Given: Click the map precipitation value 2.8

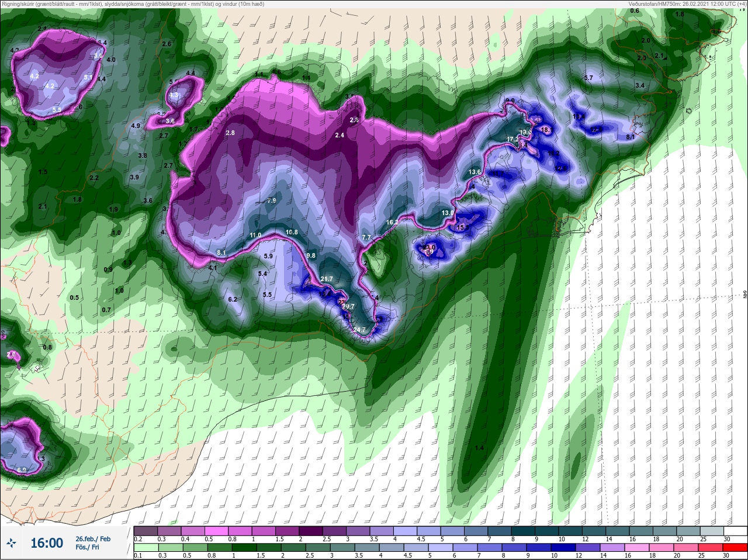Looking at the screenshot, I should pyautogui.click(x=230, y=133).
